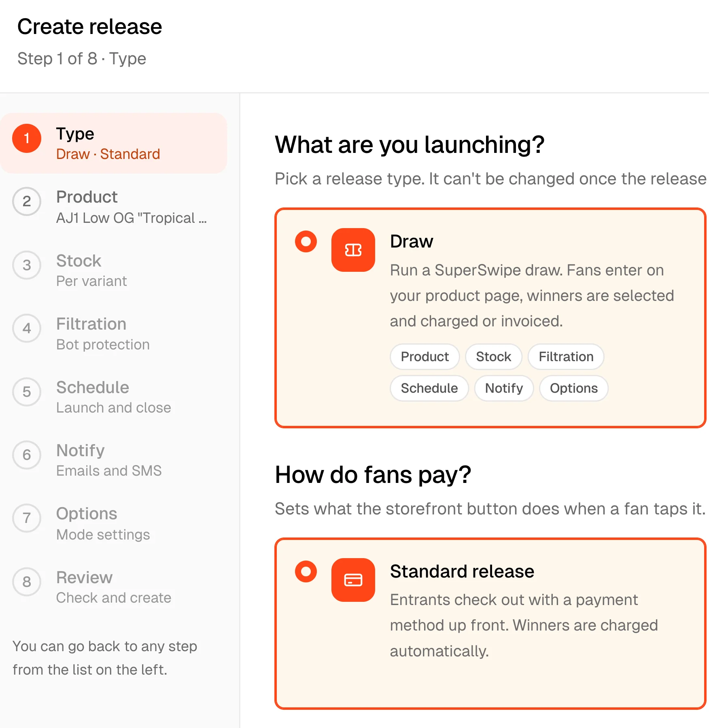Click the "Standard release" card title
This screenshot has height=728, width=709.
tap(462, 571)
